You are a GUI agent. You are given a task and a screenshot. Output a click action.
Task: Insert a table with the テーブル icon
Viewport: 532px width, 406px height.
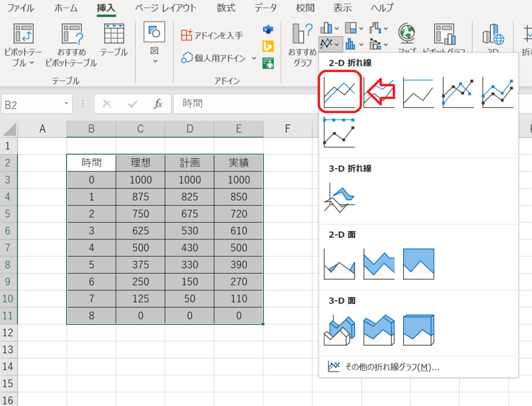114,40
